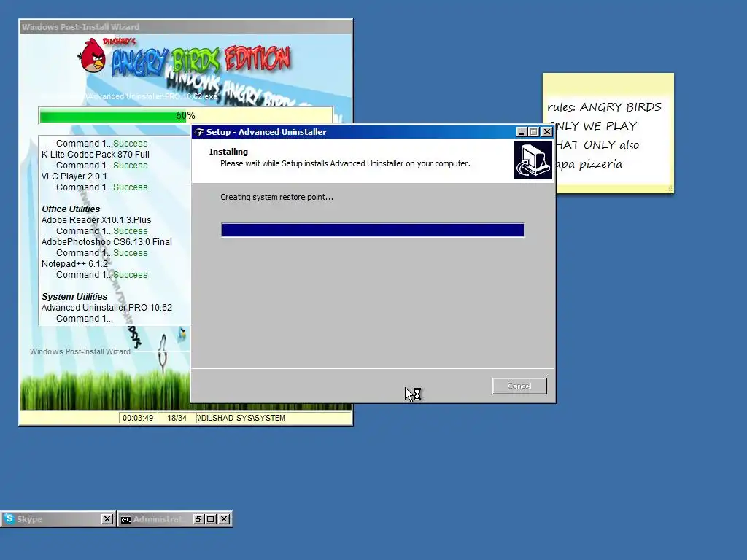Click the Setup window title bar icon

[199, 132]
